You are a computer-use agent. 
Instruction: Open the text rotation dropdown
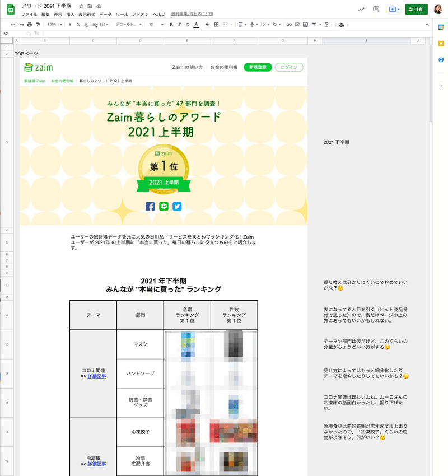click(x=277, y=25)
